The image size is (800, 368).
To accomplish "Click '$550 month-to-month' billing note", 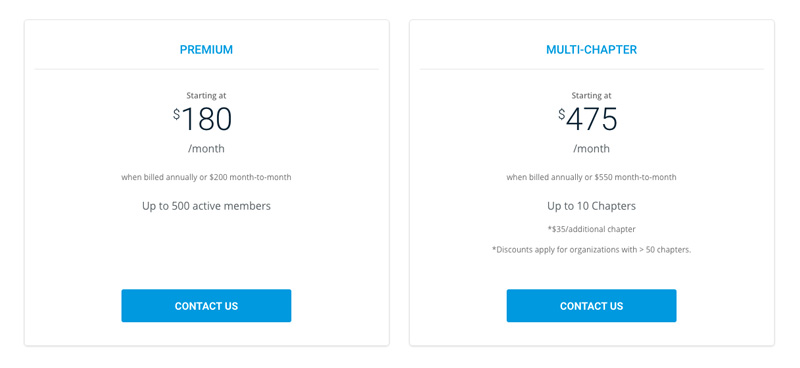I will tap(635, 178).
